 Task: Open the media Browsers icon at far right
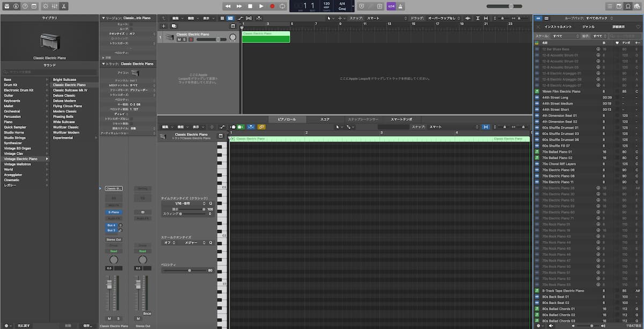point(637,6)
